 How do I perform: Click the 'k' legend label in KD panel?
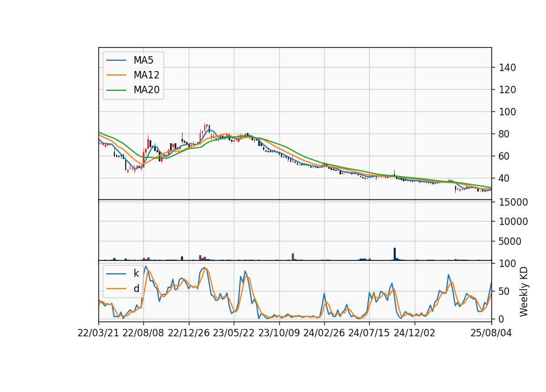pos(136,273)
